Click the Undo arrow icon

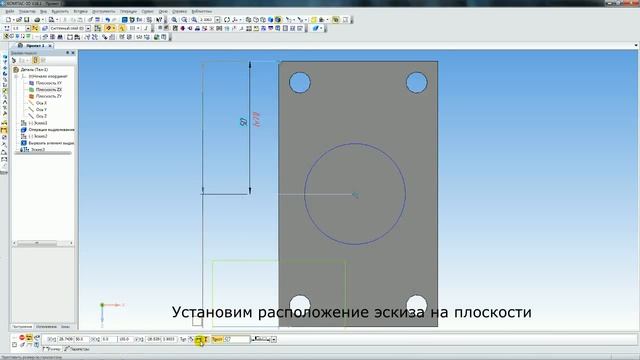pos(107,20)
